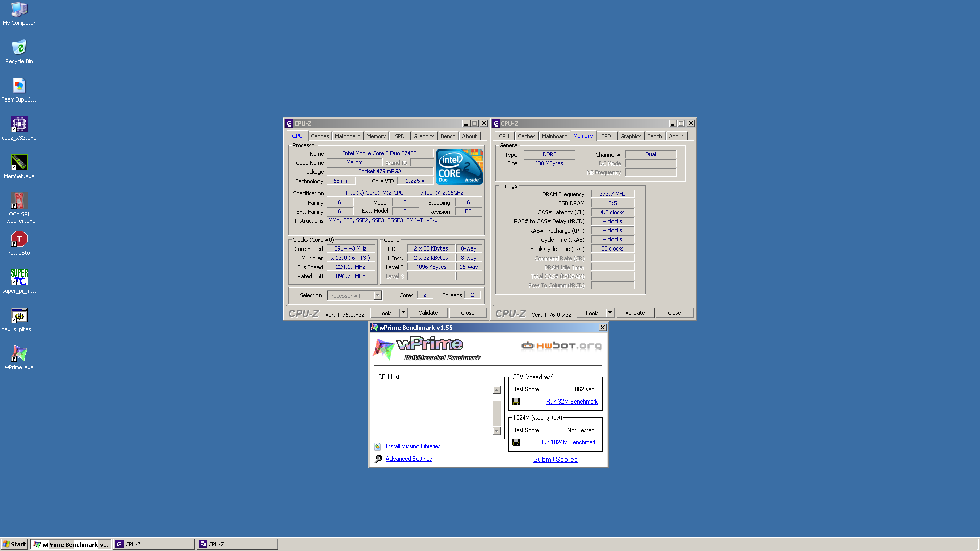
Task: Open Install Missing Libraries link
Action: coord(413,446)
